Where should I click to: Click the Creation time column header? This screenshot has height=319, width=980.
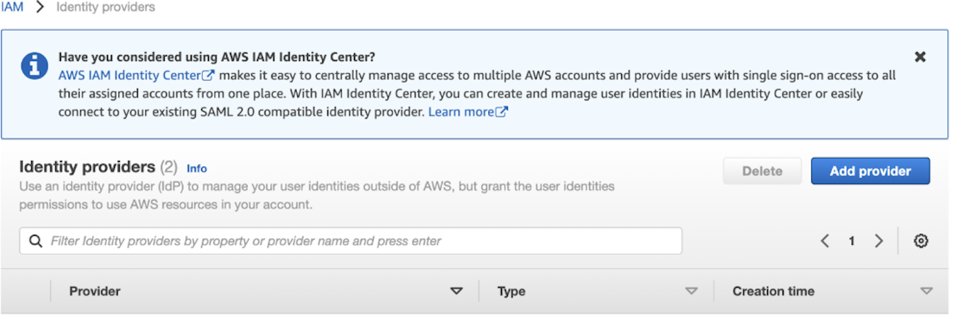pyautogui.click(x=773, y=291)
